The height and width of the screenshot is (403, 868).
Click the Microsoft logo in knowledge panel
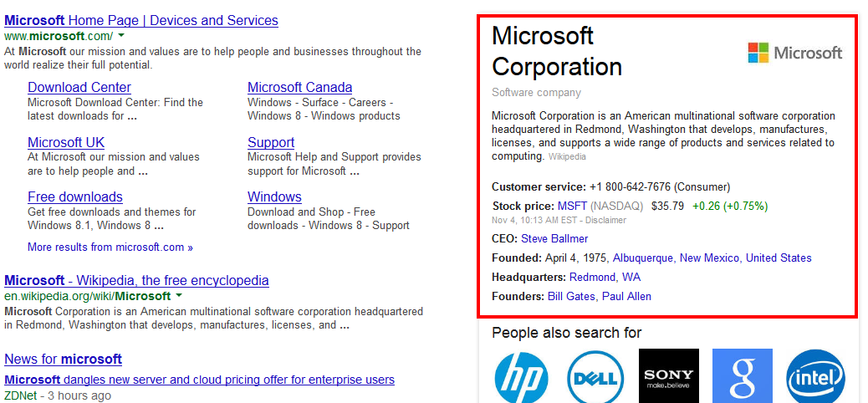(x=795, y=54)
